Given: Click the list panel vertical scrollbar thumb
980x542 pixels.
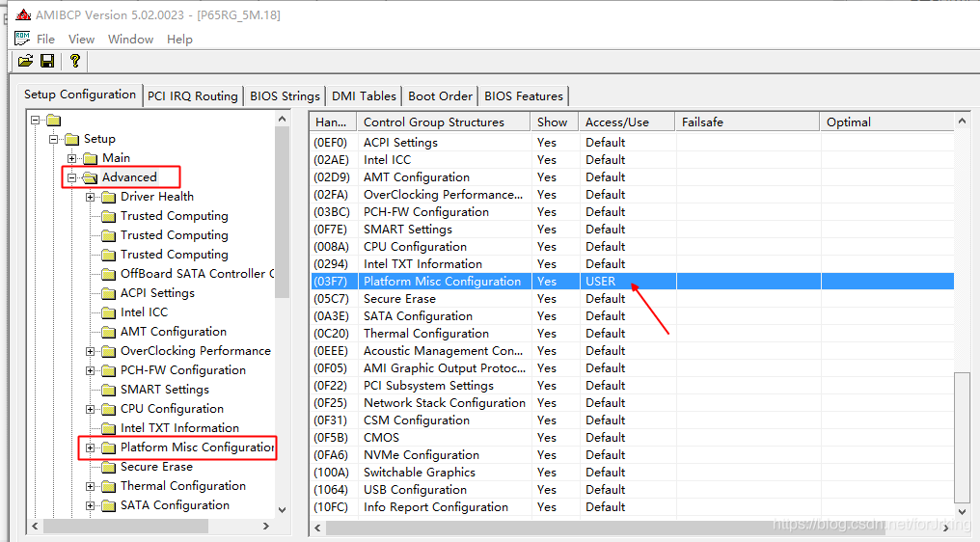Looking at the screenshot, I should click(x=962, y=436).
